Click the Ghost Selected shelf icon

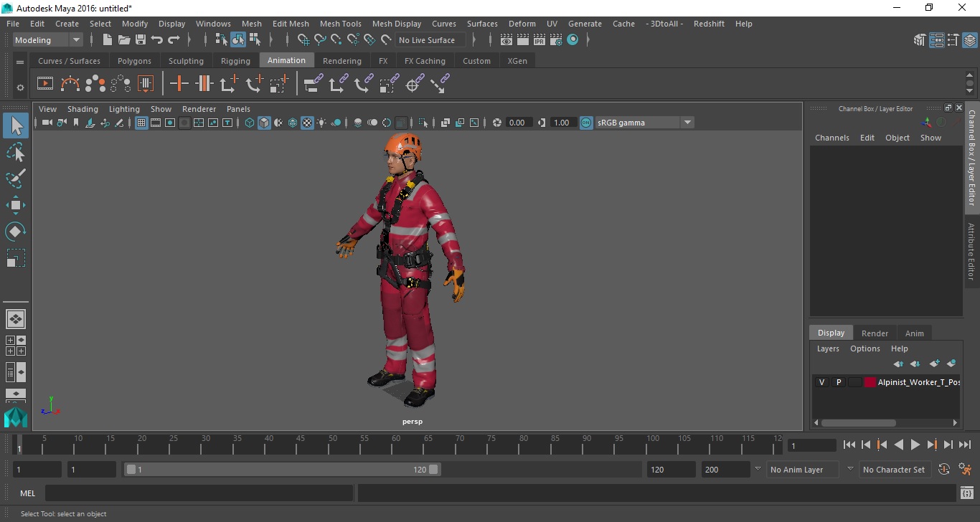(95, 84)
